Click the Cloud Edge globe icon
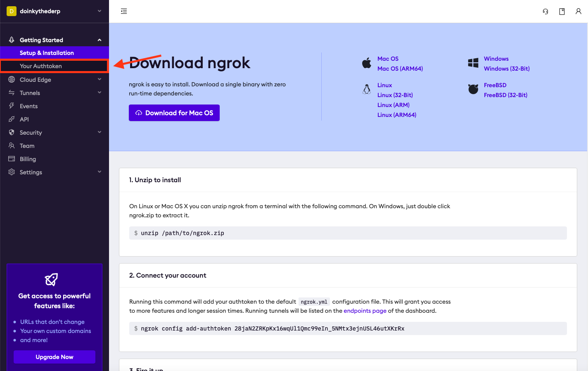 point(12,80)
